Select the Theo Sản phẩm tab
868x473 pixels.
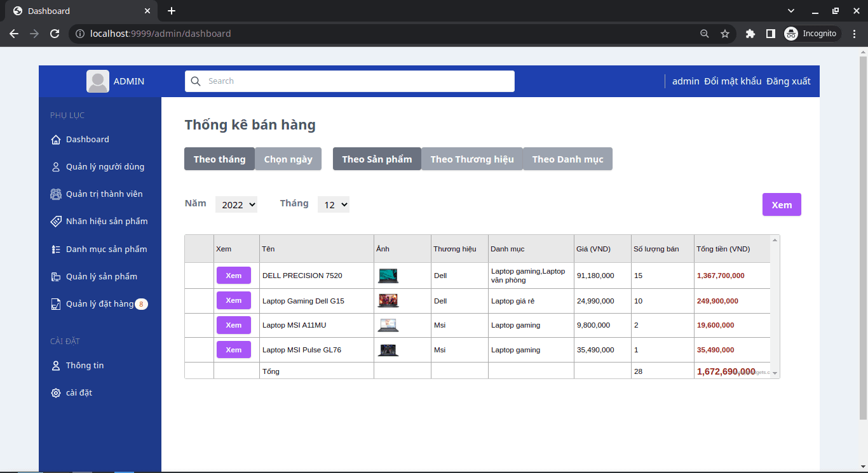tap(377, 159)
